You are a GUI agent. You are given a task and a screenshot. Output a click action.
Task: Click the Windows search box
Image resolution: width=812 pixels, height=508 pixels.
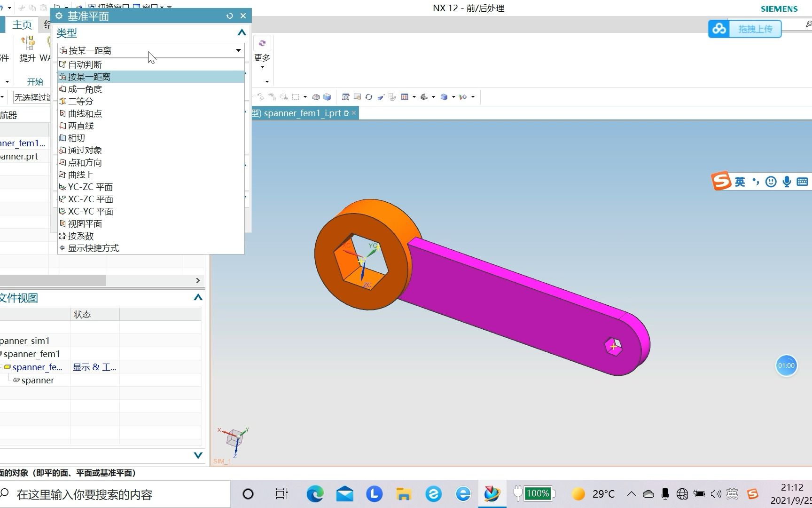[115, 494]
